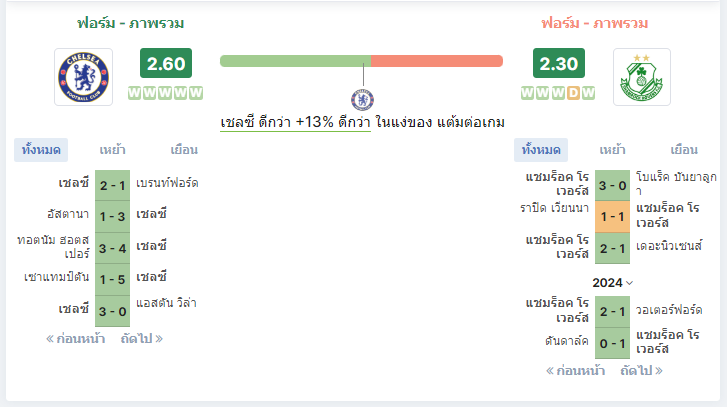
Task: Click ก่อนหน้า previous link under Shamrock Rovers
Action: coord(575,371)
